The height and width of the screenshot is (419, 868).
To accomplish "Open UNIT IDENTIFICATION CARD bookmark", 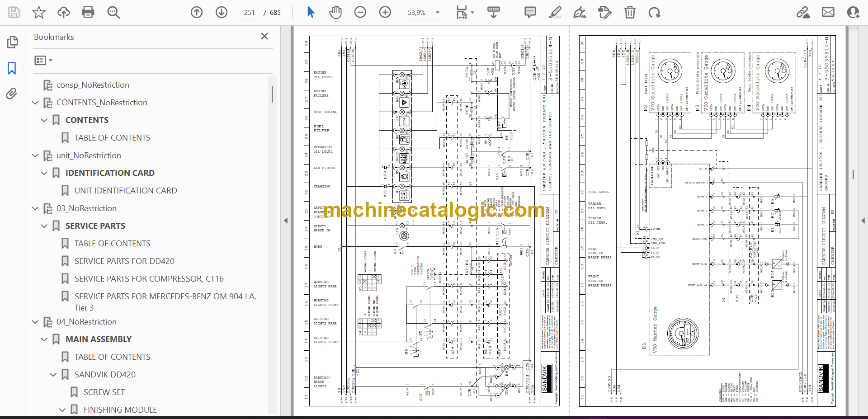I will tap(126, 191).
